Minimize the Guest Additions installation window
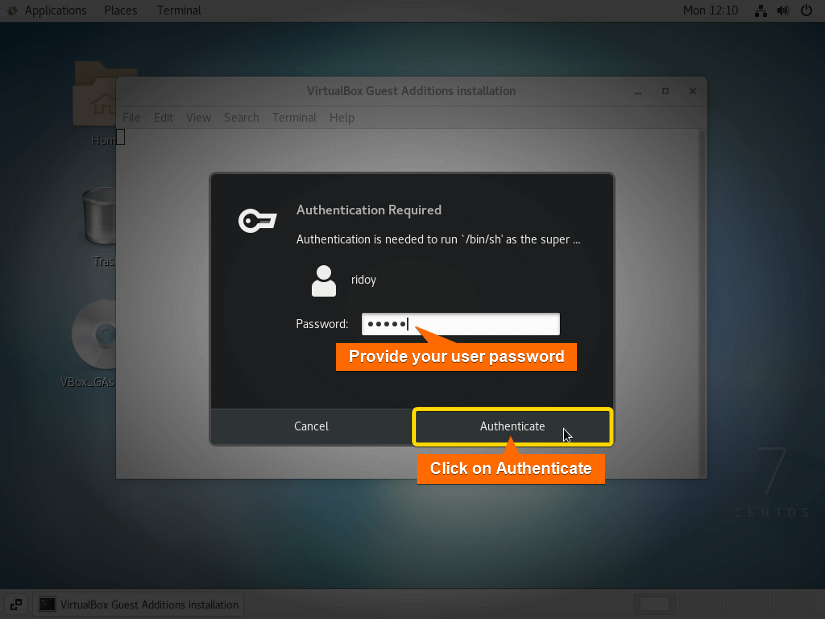This screenshot has width=825, height=619. tap(638, 92)
